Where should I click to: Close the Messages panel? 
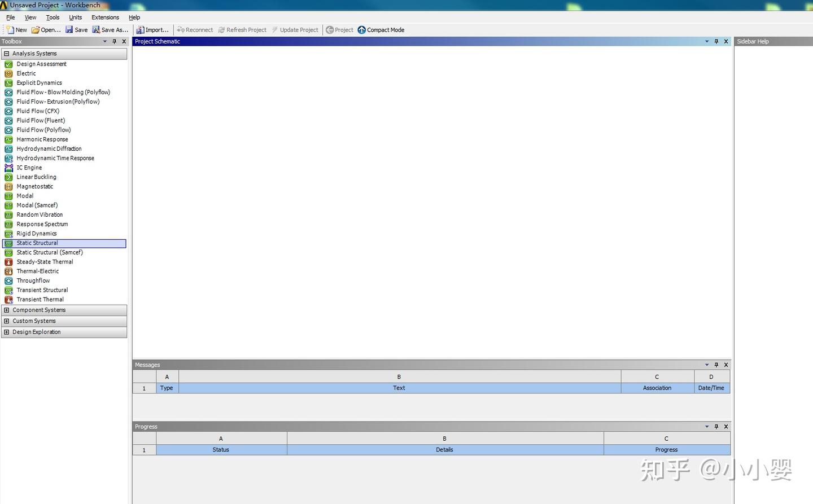726,365
